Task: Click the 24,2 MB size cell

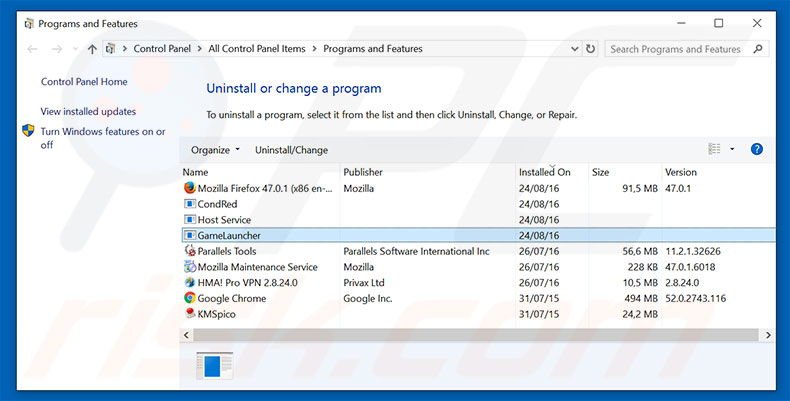Action: click(x=640, y=313)
